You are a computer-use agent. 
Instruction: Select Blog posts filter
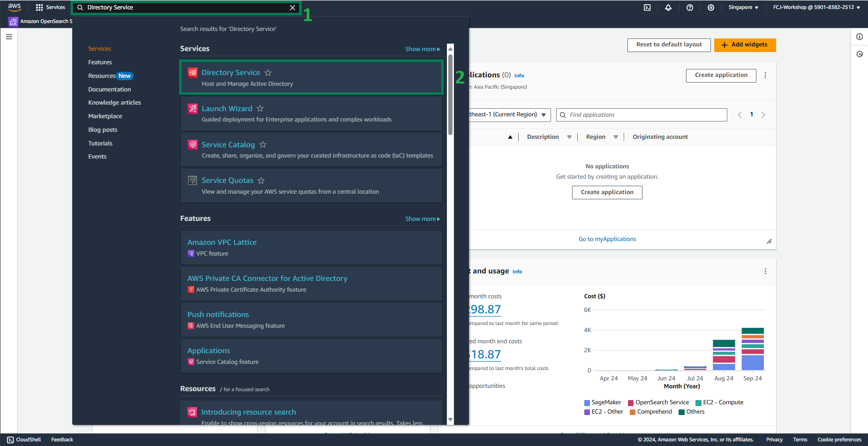(x=103, y=130)
